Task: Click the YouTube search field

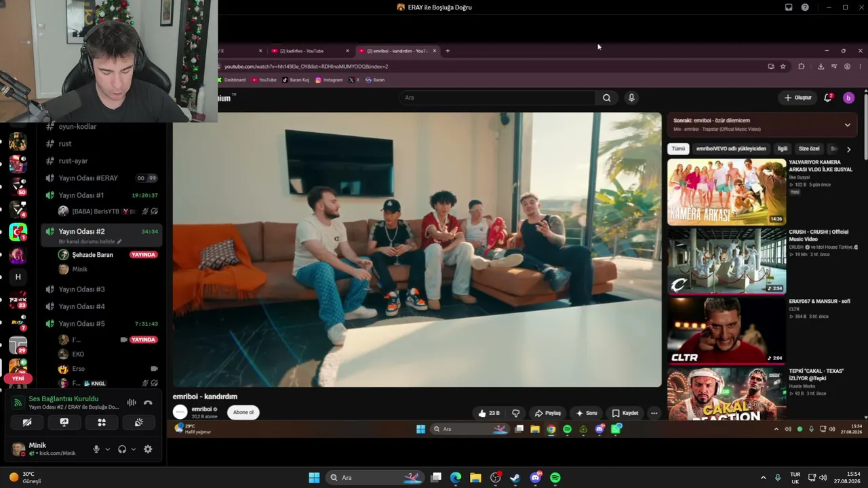Action: [497, 98]
